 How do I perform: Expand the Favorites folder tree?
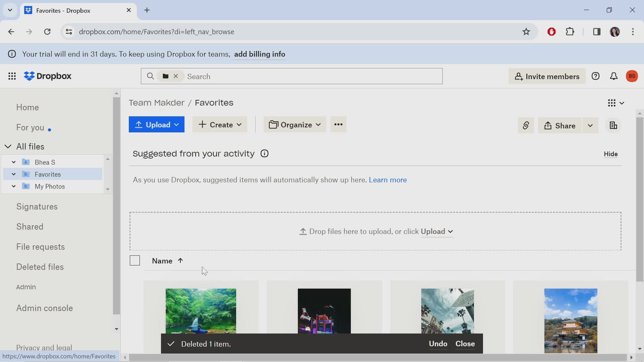click(x=14, y=174)
